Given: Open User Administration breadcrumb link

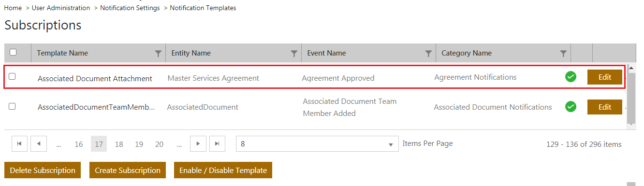Looking at the screenshot, I should [61, 8].
